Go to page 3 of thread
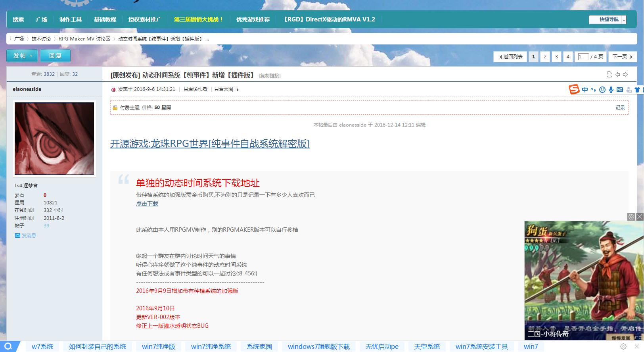The image size is (644, 352). [x=556, y=57]
